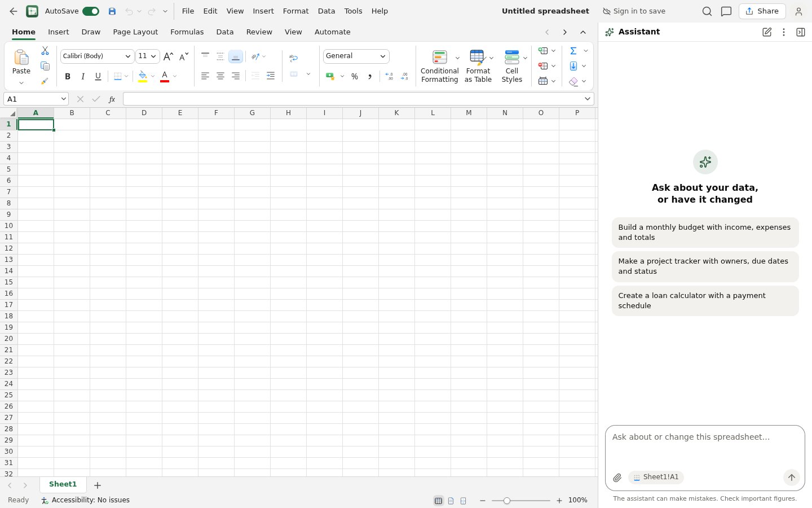Choose the loan calculator suggestion

click(705, 301)
